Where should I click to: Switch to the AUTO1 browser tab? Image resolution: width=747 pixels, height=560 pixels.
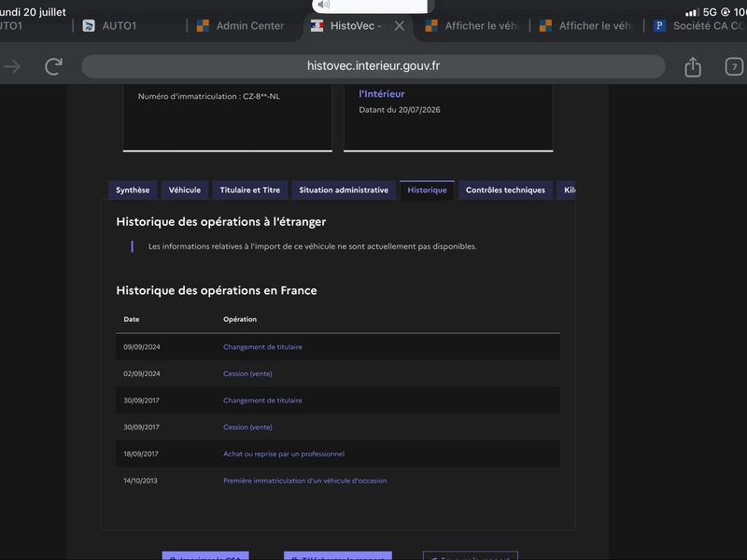pos(120,26)
